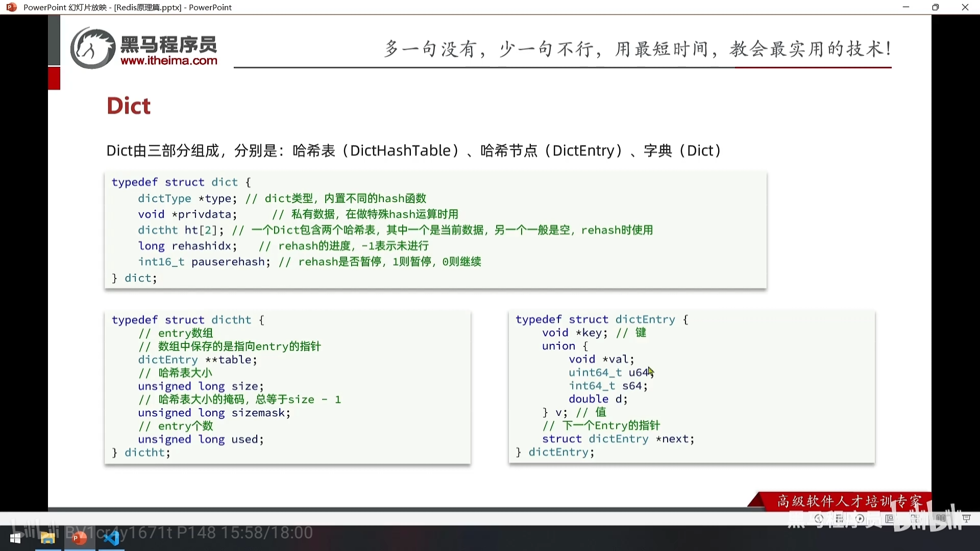The height and width of the screenshot is (551, 980).
Task: Start Slide Show from status bar icon
Action: [x=966, y=519]
